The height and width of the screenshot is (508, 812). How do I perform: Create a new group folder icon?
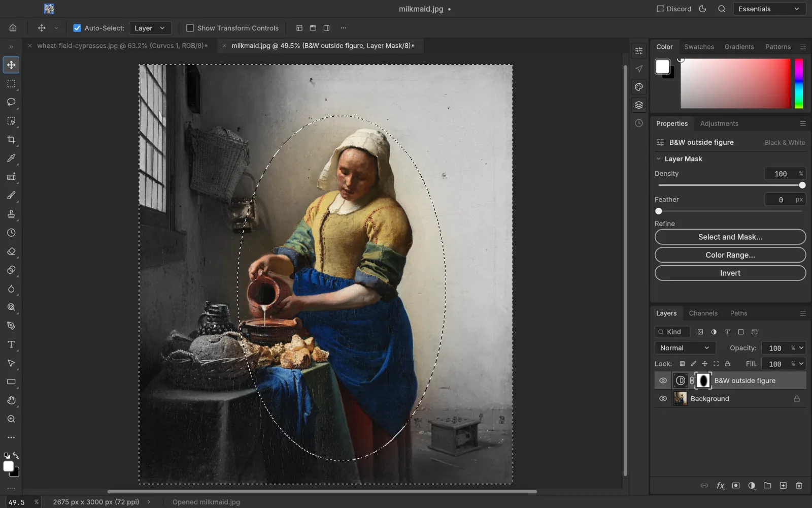coord(767,486)
